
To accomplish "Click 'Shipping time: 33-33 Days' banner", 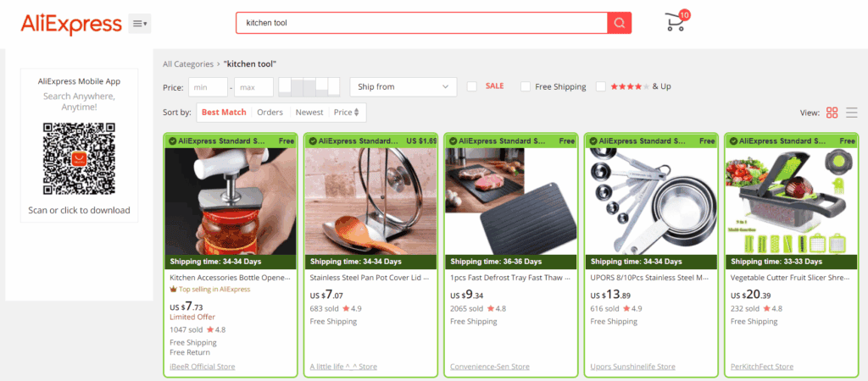I will (x=792, y=262).
